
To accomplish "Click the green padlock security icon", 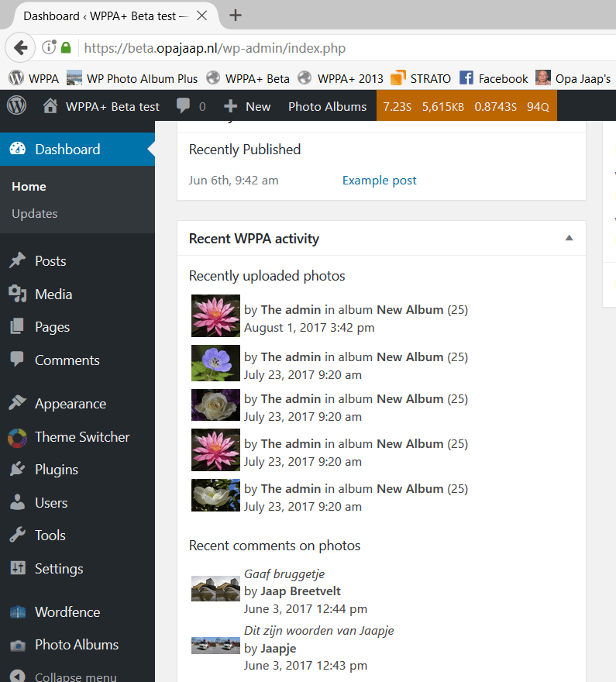I will (66, 47).
